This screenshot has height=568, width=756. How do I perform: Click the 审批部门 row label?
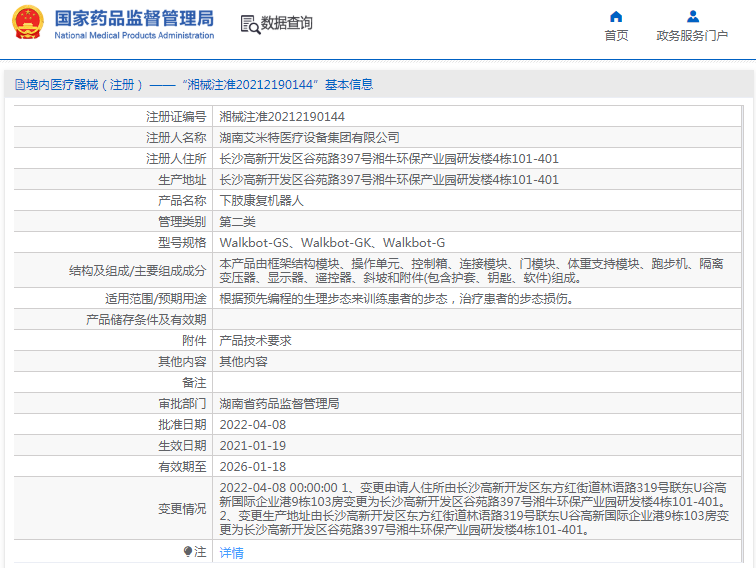(182, 404)
